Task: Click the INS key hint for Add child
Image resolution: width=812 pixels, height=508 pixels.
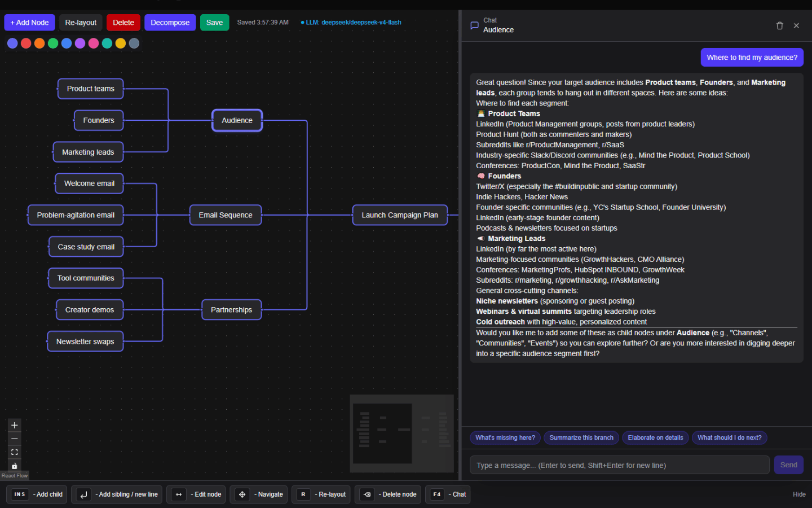Action: click(20, 494)
